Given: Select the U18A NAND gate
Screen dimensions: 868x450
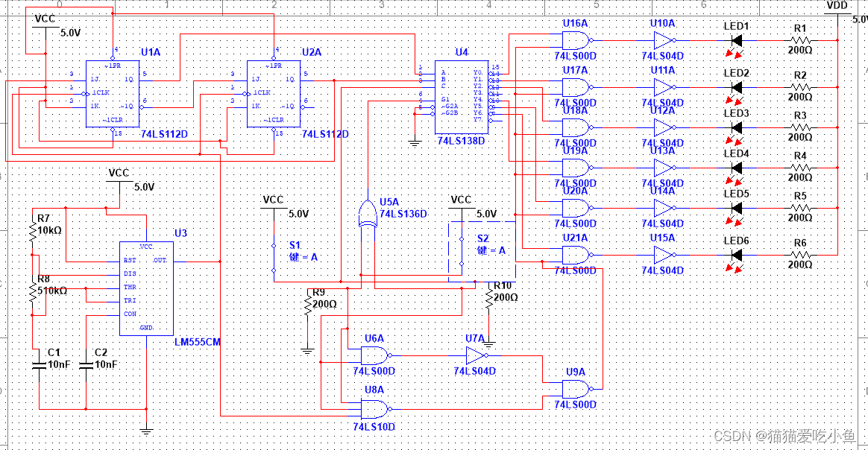Looking at the screenshot, I should [x=577, y=127].
